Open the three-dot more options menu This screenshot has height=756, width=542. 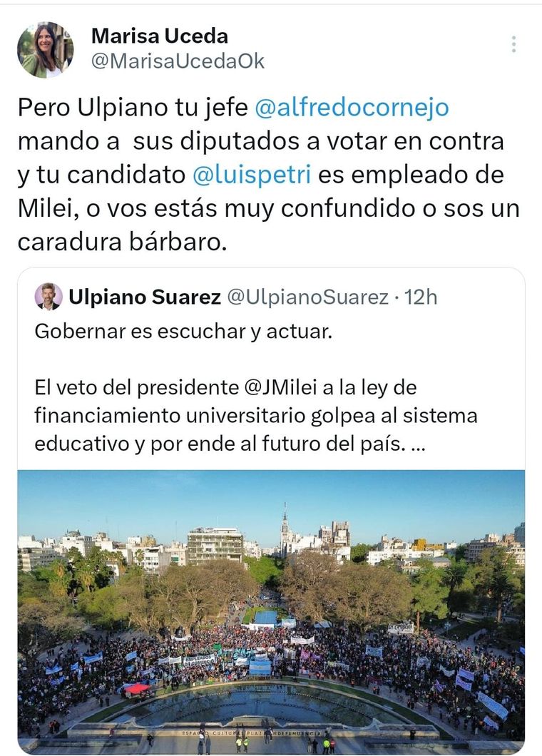coord(513,44)
